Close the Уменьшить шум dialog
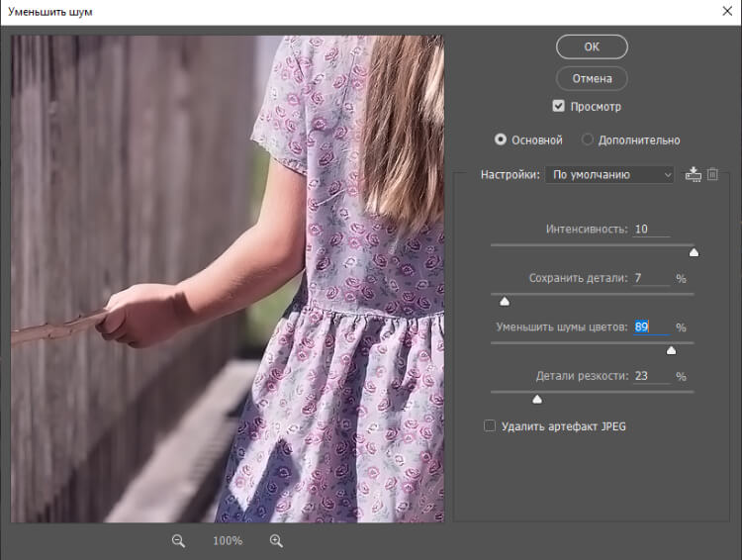The image size is (742, 560). pos(727,11)
